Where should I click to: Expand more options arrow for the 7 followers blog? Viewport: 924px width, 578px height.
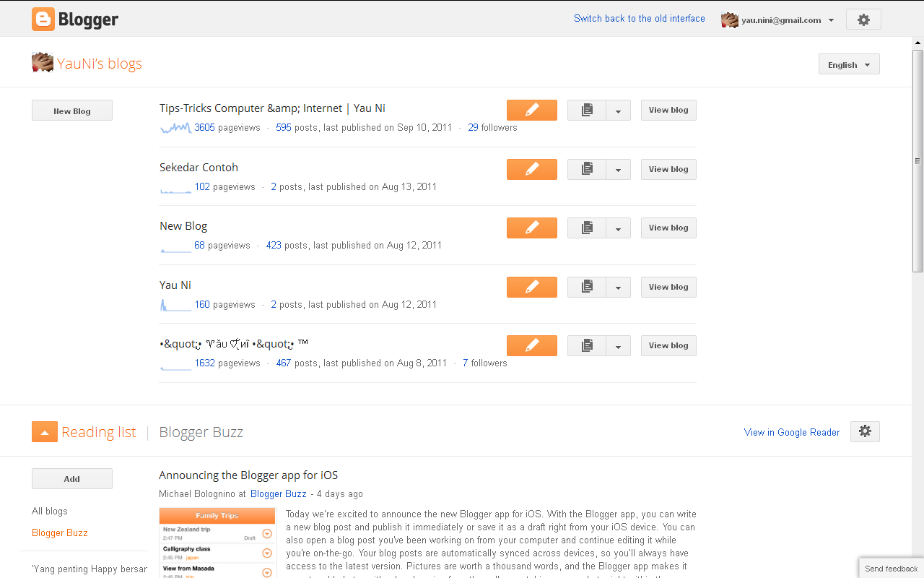(x=619, y=345)
